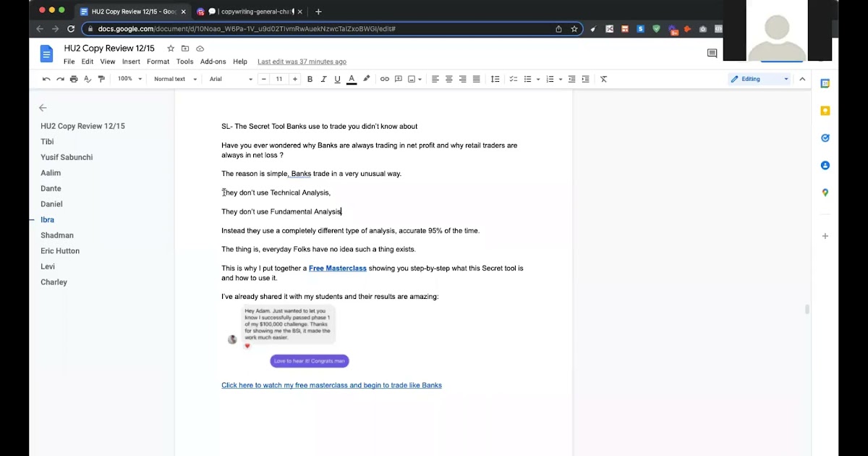Screen dimensions: 868x456
Task: Open the Insert menu
Action: tap(131, 62)
